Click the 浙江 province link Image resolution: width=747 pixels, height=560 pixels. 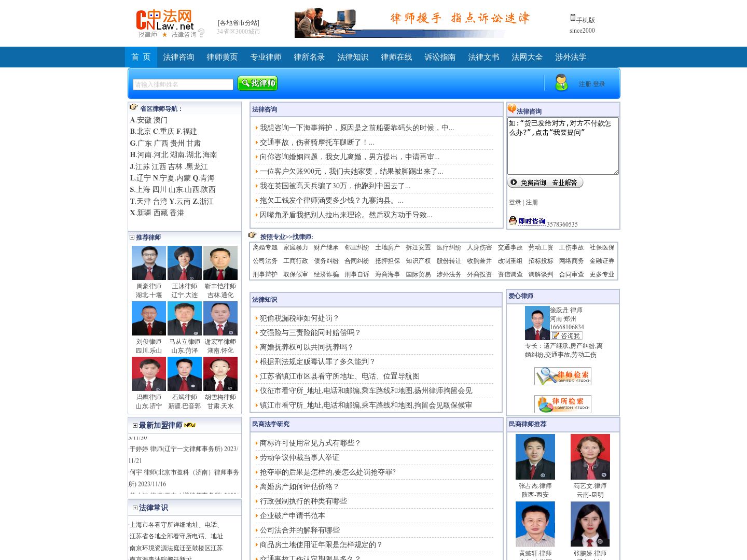tap(206, 202)
